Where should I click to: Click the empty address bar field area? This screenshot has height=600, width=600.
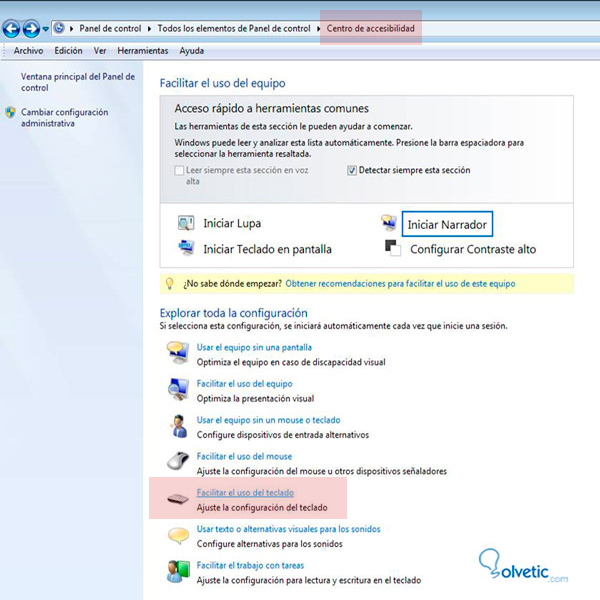click(x=509, y=28)
